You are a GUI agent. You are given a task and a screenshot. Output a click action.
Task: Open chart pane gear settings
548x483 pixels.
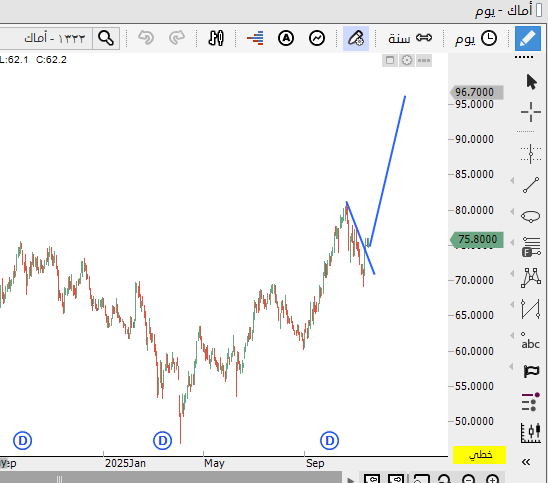coord(407,60)
